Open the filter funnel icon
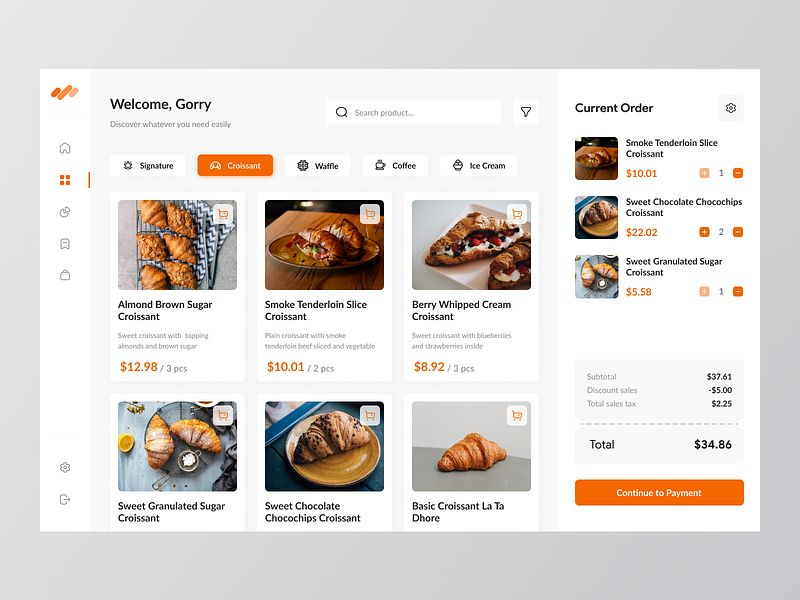The height and width of the screenshot is (600, 800). (526, 112)
